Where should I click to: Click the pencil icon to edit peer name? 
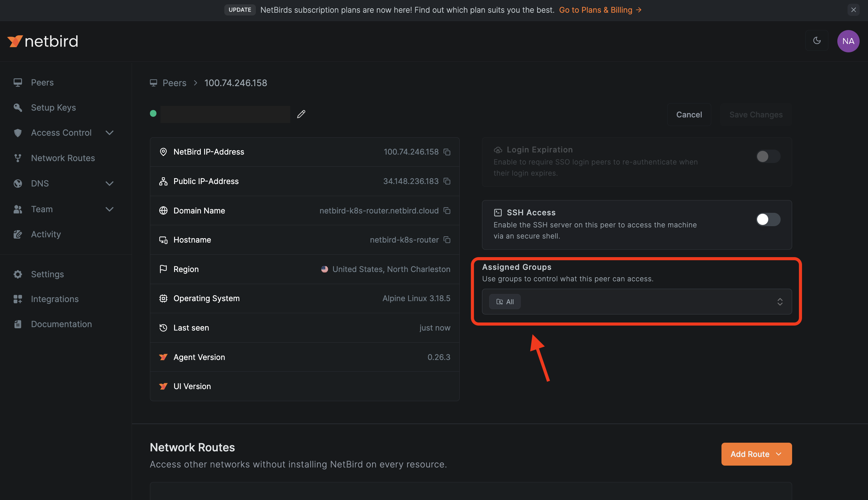point(301,114)
